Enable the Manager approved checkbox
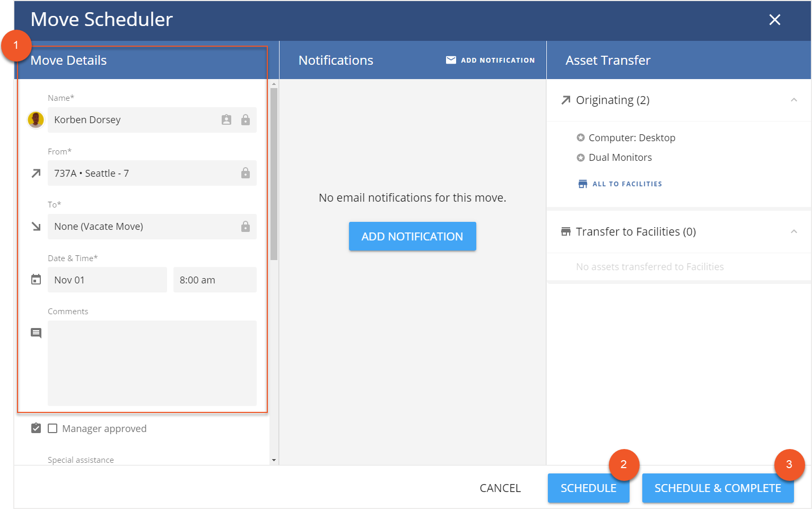 53,428
